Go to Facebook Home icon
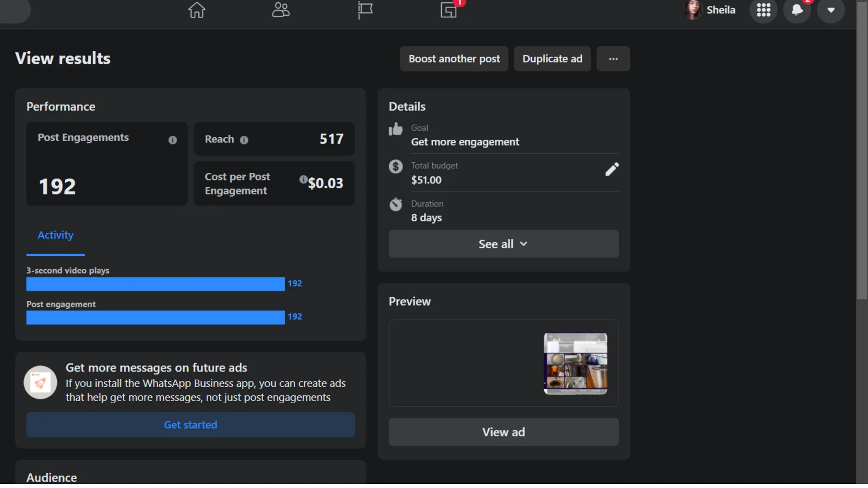Screen dimensions: 868x488 click(197, 10)
